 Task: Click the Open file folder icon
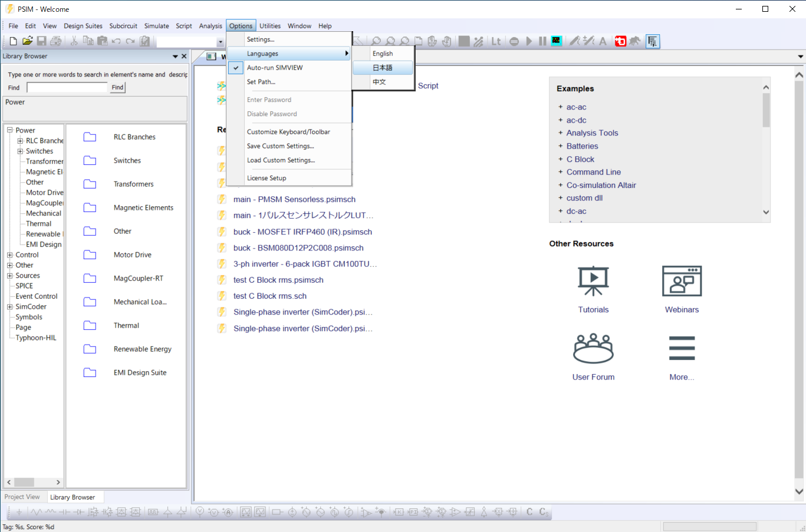coord(27,41)
